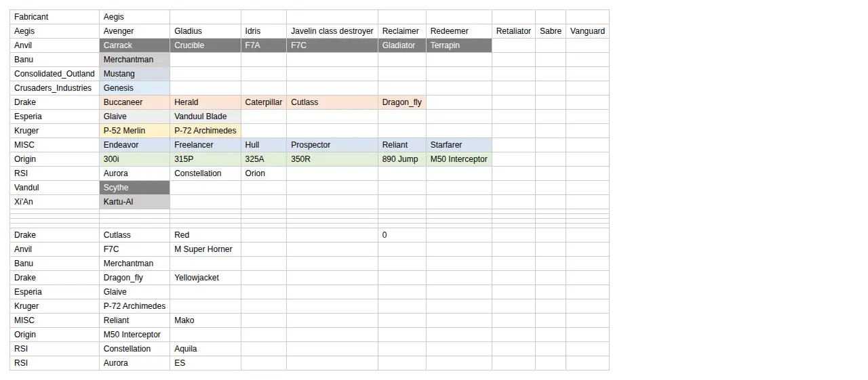This screenshot has width=868, height=380.
Task: Select the Mustang cell
Action: [134, 74]
